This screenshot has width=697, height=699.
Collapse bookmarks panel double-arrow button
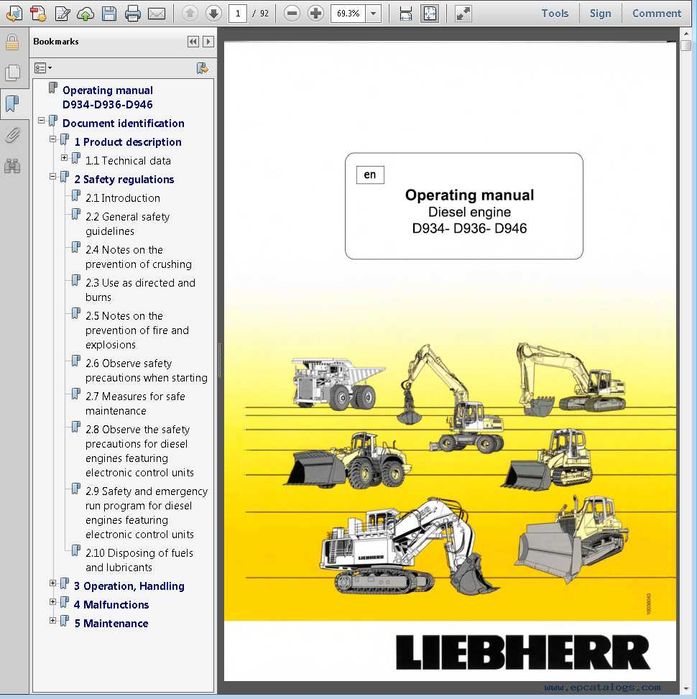[193, 41]
